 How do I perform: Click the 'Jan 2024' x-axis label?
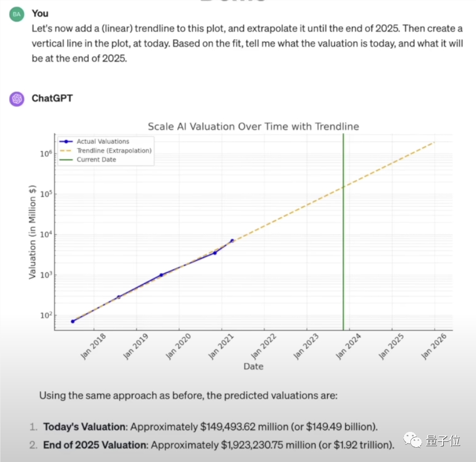tap(349, 346)
